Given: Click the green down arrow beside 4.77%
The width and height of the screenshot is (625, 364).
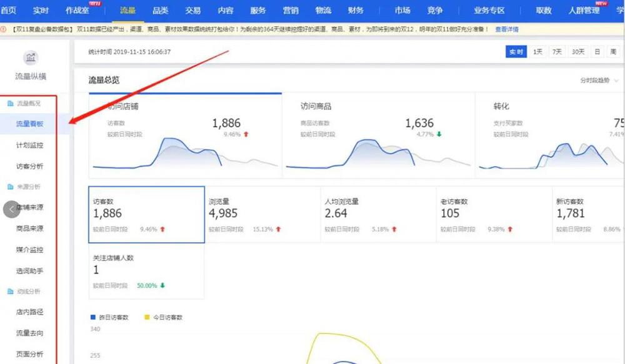Looking at the screenshot, I should [439, 134].
